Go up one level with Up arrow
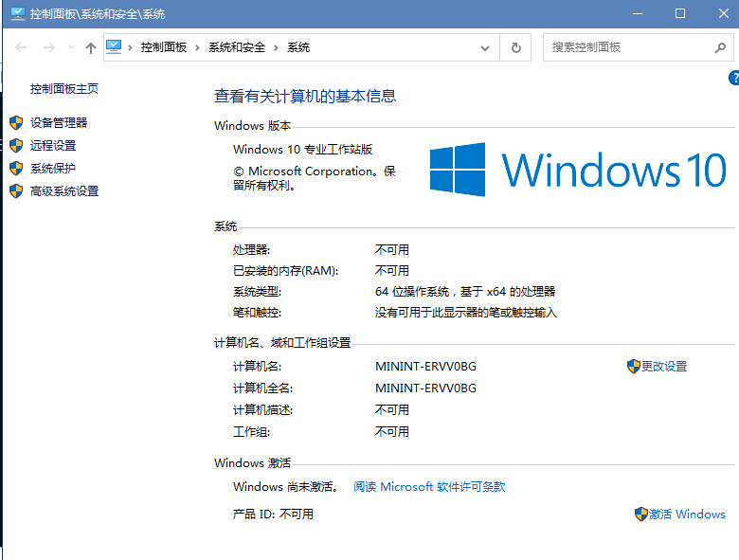Viewport: 739px width, 560px height. tap(91, 47)
